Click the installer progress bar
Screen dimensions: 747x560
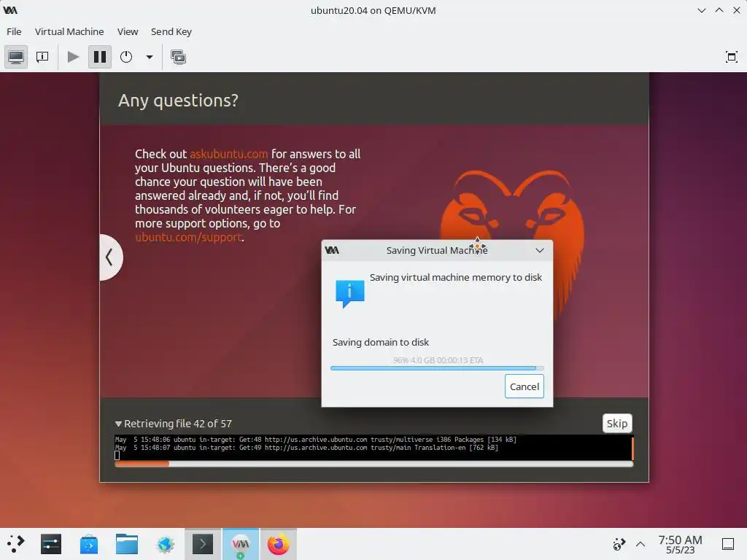point(374,464)
